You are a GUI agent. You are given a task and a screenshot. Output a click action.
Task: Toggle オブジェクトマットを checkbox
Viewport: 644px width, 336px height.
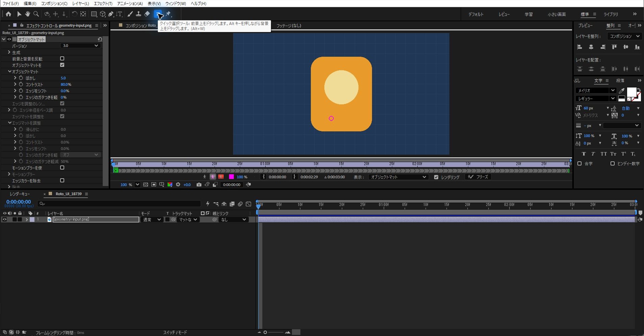point(62,65)
